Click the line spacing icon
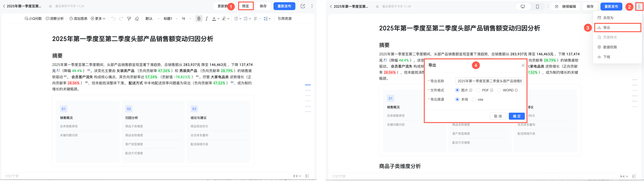 266,19
